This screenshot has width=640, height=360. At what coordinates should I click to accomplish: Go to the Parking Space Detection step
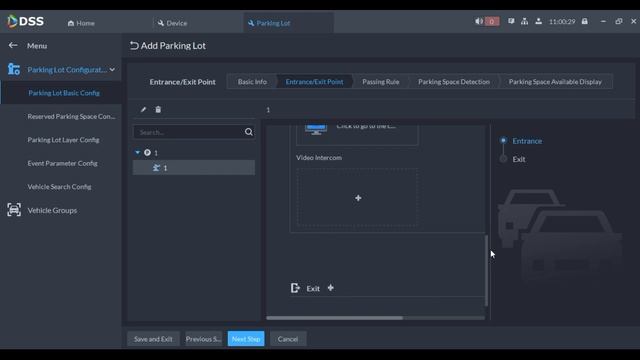click(453, 82)
